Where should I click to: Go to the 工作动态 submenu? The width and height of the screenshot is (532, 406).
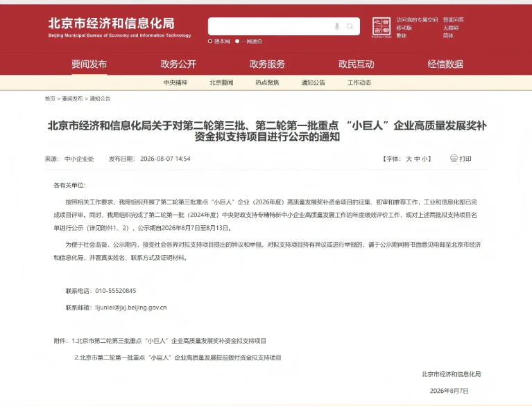359,82
